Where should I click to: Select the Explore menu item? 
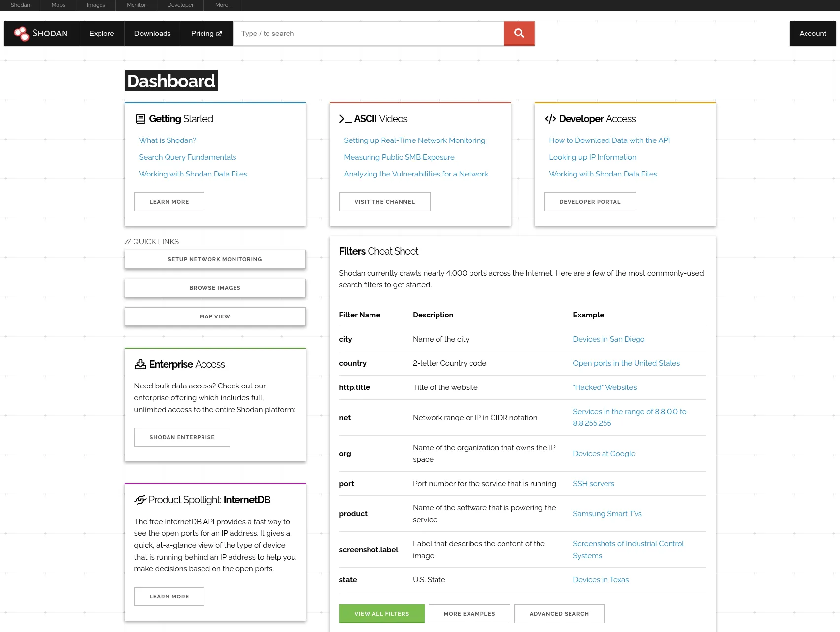coord(101,33)
